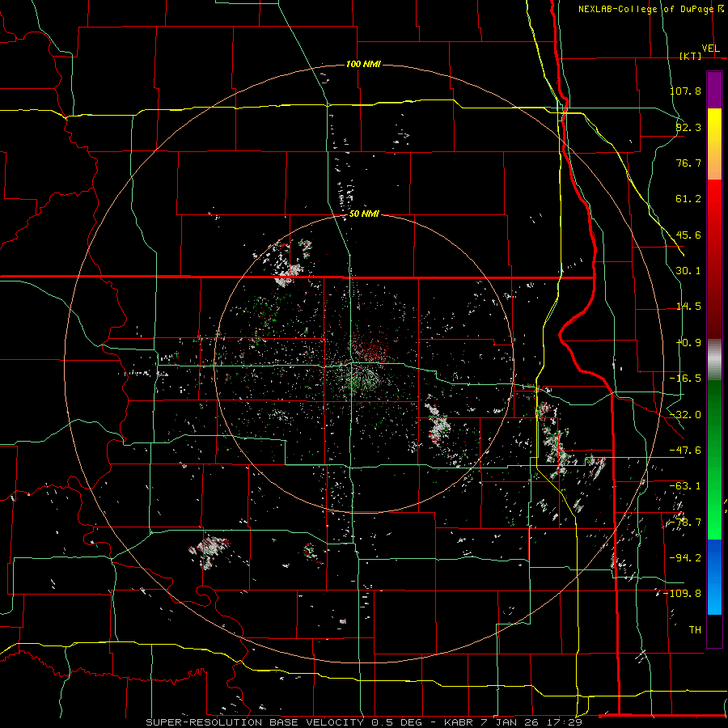Pick the red segment of the velocity bar
728x728 pixels.
[x=714, y=259]
